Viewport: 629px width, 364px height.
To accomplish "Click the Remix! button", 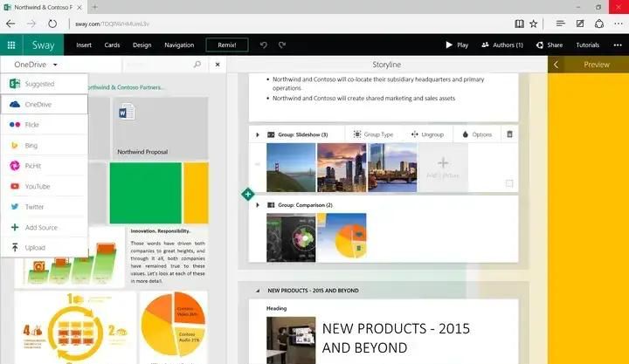I will 227,45.
